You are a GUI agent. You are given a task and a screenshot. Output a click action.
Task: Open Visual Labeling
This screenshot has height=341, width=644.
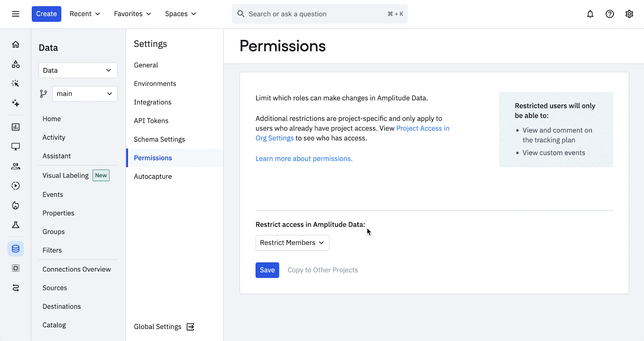pyautogui.click(x=66, y=176)
